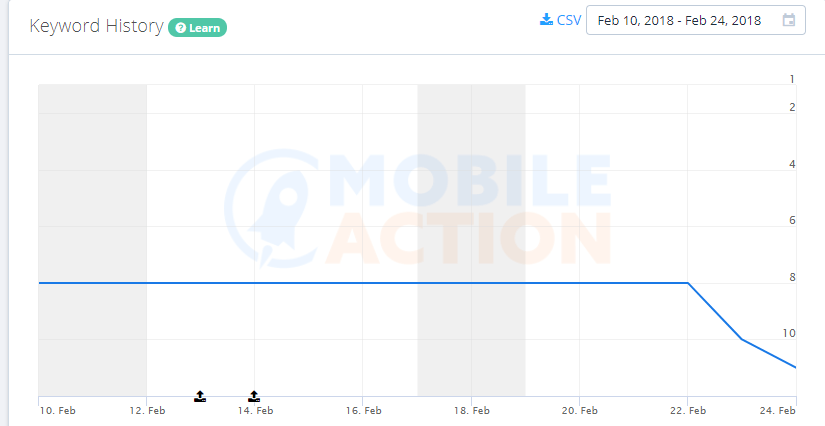825x426 pixels.
Task: Click the end of the line at 24. Feb
Action: point(795,367)
